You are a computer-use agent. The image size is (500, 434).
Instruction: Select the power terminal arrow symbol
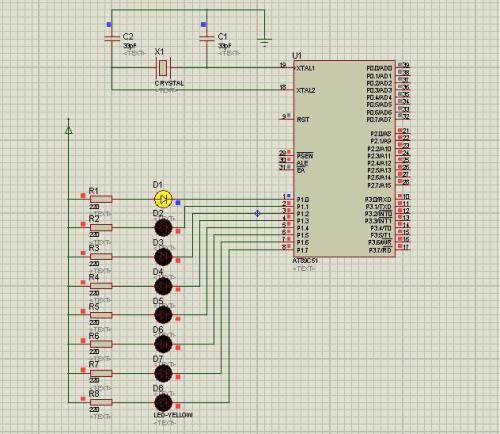pyautogui.click(x=69, y=130)
